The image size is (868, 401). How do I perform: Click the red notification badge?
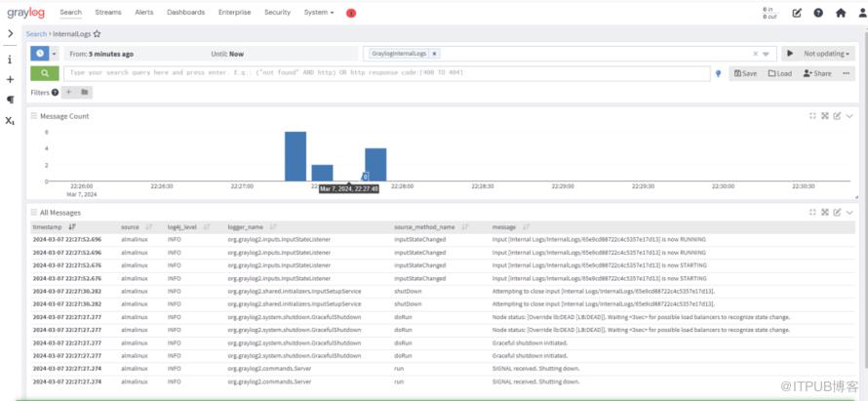coord(351,13)
